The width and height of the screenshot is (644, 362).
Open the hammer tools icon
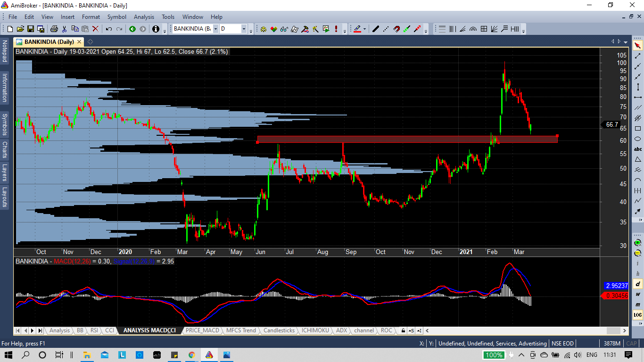(x=305, y=29)
